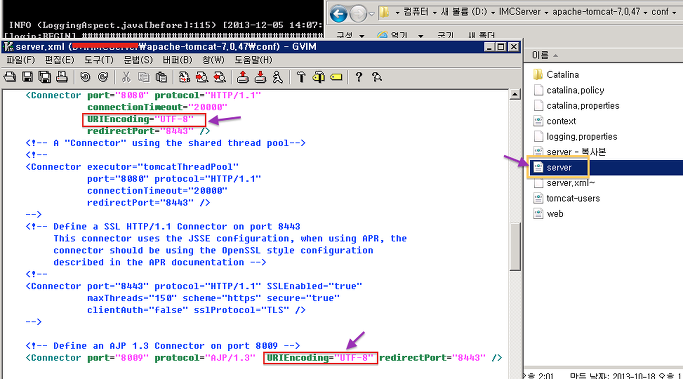Click the apache-tomcat-7.0.47 breadcrumb segment
Screen dimensions: 683x379
click(x=596, y=12)
